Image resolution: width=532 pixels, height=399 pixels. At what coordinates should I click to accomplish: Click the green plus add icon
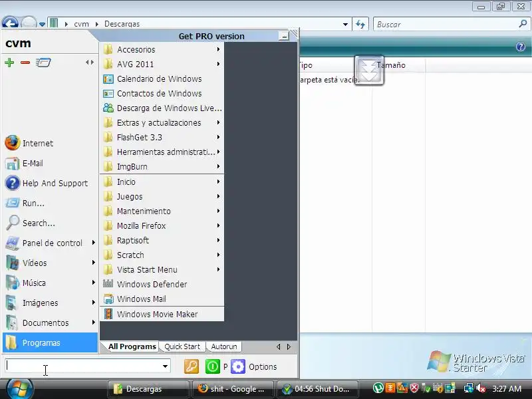[9, 63]
